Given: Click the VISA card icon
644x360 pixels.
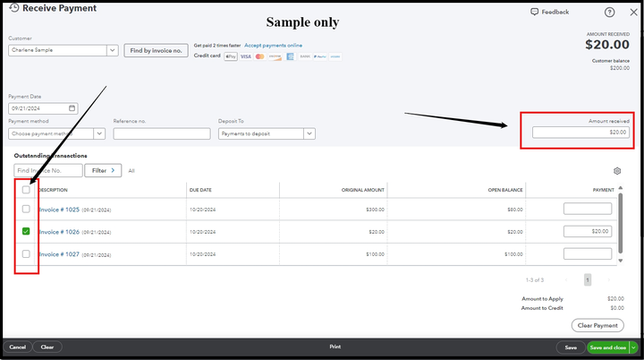Looking at the screenshot, I should [x=246, y=56].
